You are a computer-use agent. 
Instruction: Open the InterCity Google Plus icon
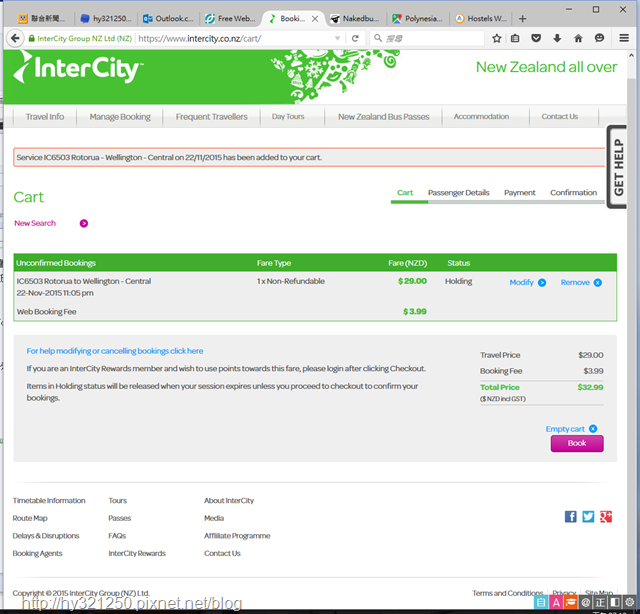pyautogui.click(x=606, y=516)
